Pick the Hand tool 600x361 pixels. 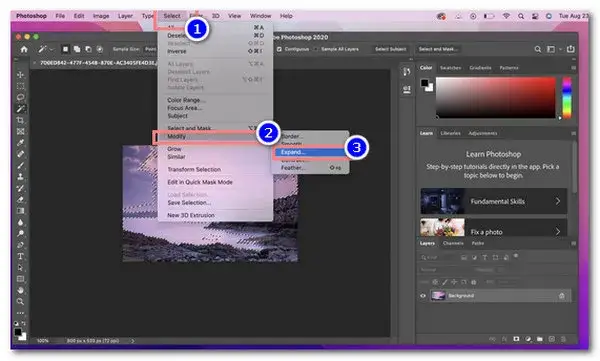pos(20,290)
